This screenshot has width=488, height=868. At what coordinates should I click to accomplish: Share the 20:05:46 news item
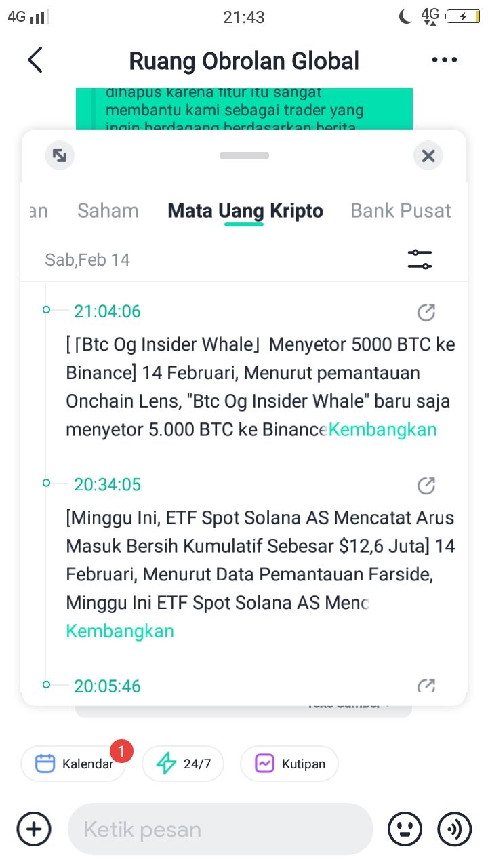click(x=426, y=686)
